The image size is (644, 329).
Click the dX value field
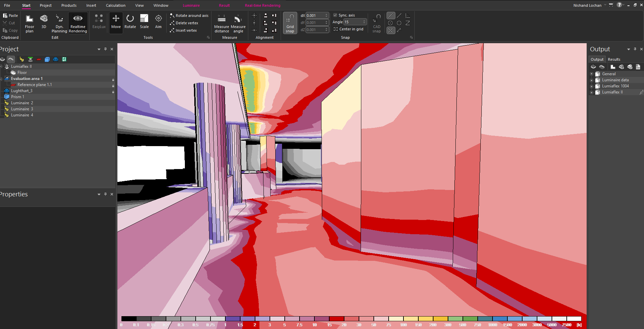(x=315, y=16)
